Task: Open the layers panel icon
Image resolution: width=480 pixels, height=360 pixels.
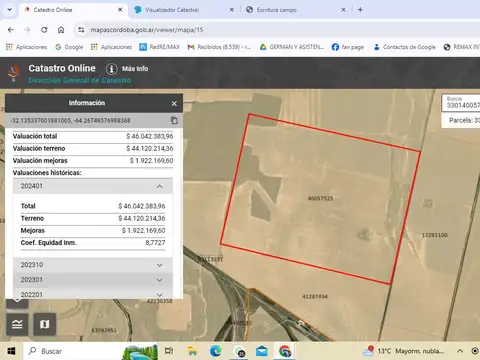Action: [17, 324]
